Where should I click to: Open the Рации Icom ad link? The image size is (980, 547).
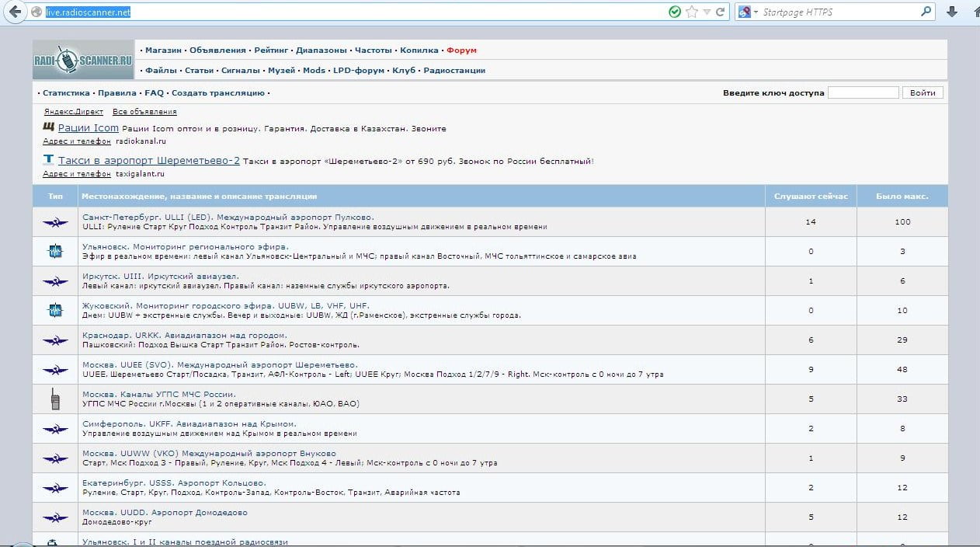pyautogui.click(x=89, y=128)
